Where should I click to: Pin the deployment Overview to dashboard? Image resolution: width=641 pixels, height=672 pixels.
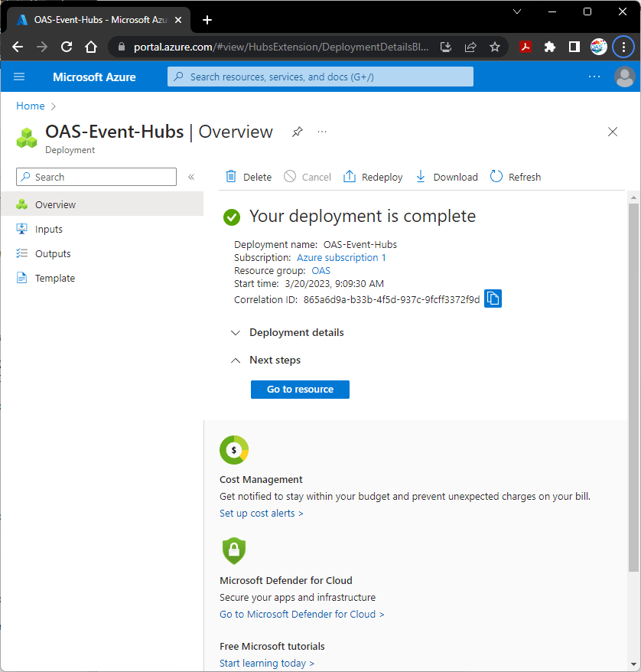297,132
